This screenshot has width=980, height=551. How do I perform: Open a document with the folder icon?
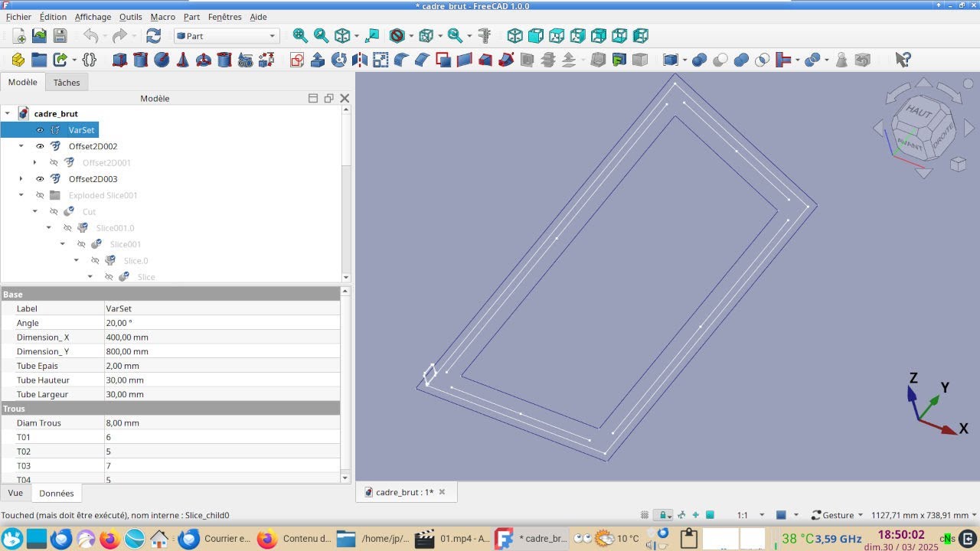coord(39,36)
